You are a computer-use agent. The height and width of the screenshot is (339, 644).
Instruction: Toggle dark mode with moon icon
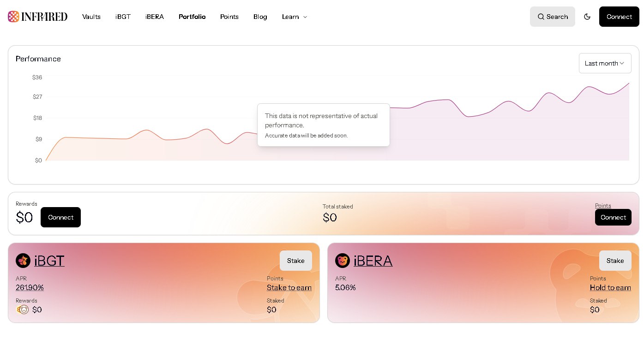[587, 17]
